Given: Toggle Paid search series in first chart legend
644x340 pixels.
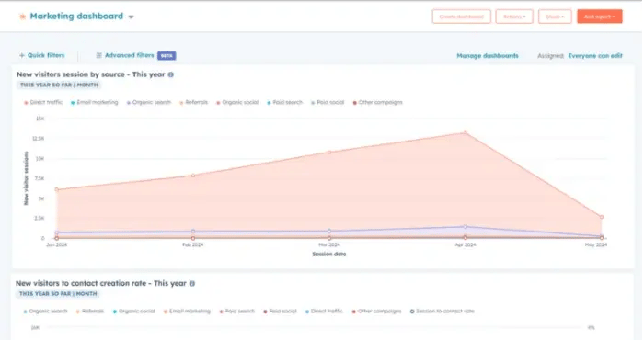Looking at the screenshot, I should pyautogui.click(x=284, y=103).
